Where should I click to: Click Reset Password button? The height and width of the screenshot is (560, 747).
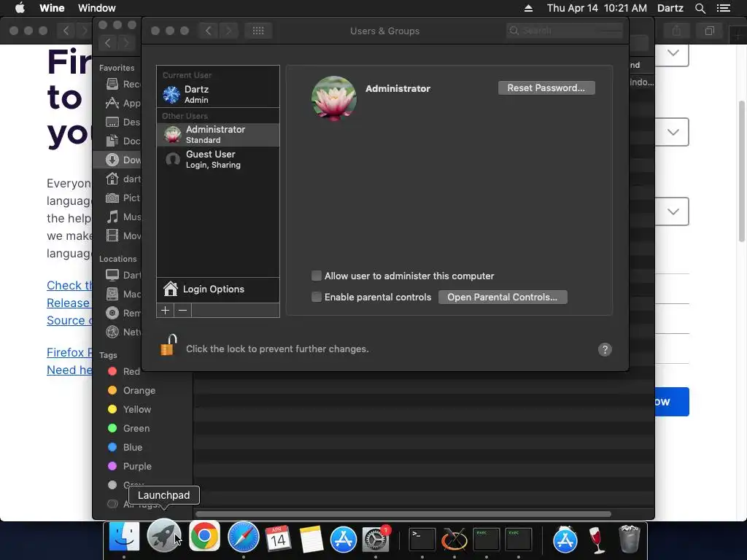(546, 87)
